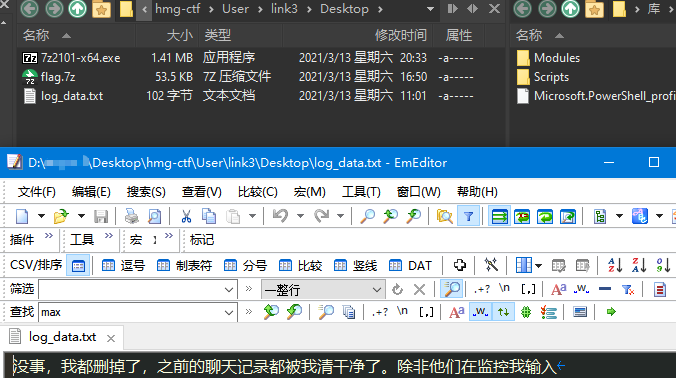Viewport: 676px width, 378px height.
Task: Click the abort filter X icon
Action: pyautogui.click(x=419, y=289)
